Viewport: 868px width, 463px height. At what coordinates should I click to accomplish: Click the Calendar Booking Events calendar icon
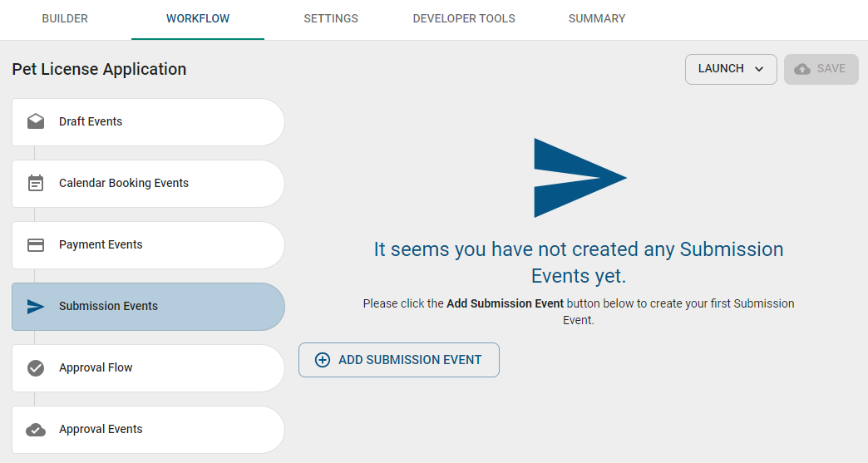tap(36, 183)
